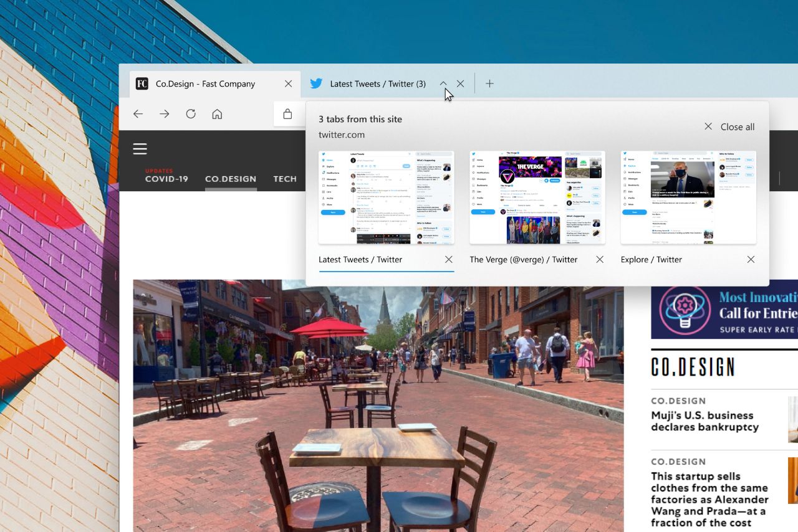
Task: Open This startup sells clothes article
Action: (710, 500)
